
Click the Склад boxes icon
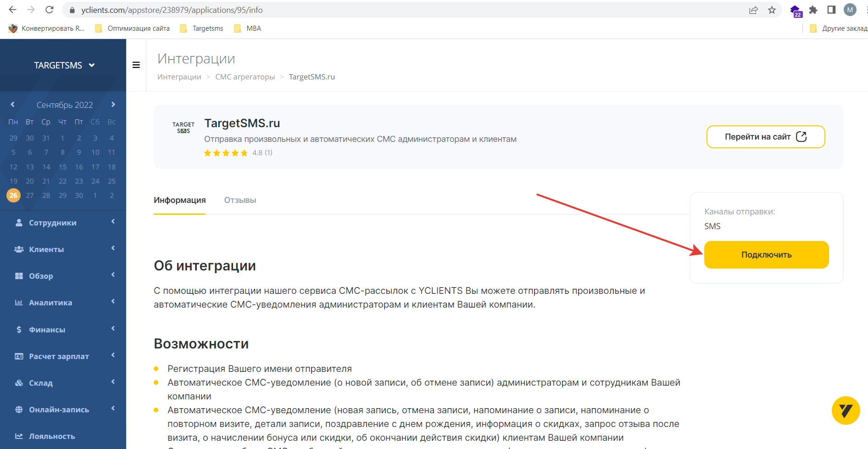pos(19,383)
